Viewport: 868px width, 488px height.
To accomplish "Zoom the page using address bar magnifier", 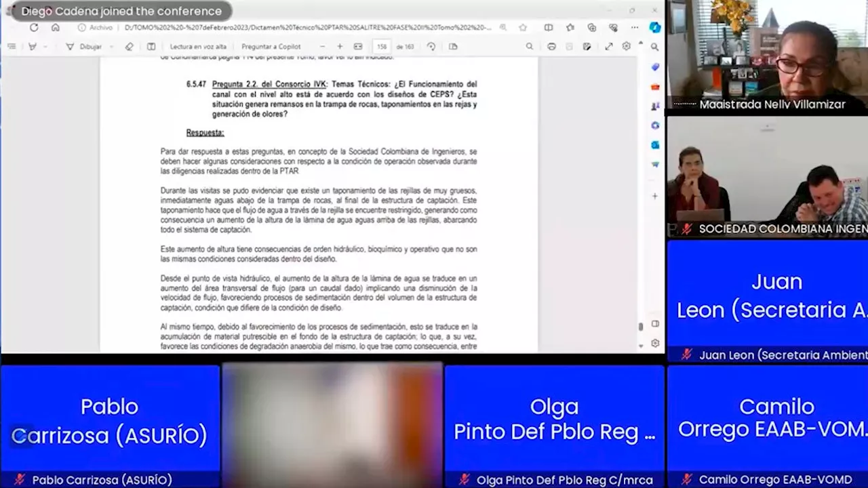I will point(502,28).
